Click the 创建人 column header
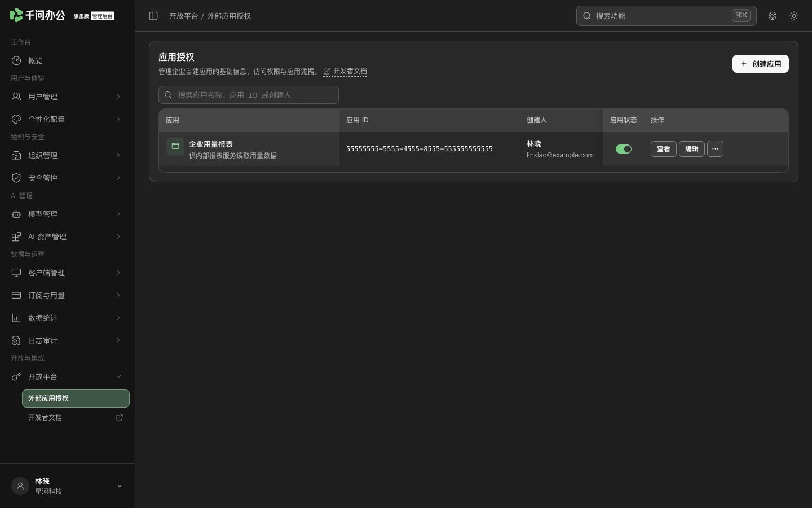The width and height of the screenshot is (812, 508). [537, 120]
